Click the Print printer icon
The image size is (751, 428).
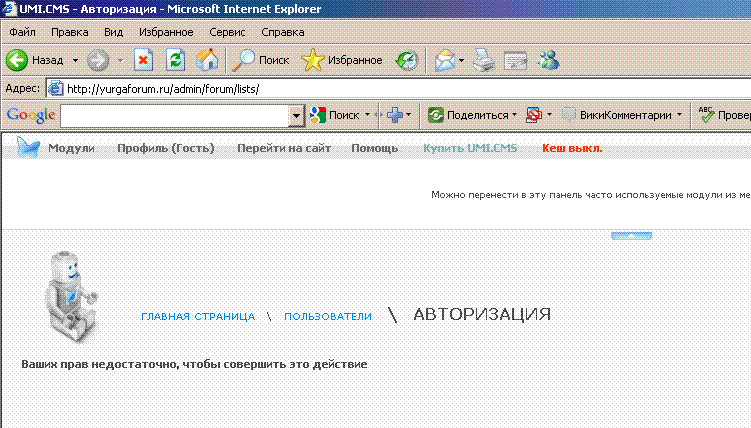tap(484, 60)
